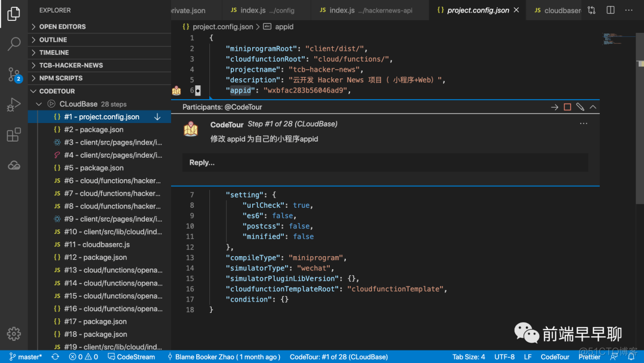Change Tab Size: 4 setting
Image resolution: width=644 pixels, height=363 pixels.
coord(469,357)
